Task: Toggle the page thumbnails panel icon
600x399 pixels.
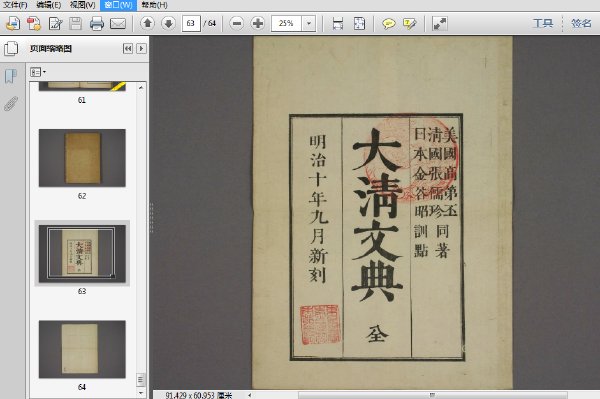Action: click(x=11, y=49)
